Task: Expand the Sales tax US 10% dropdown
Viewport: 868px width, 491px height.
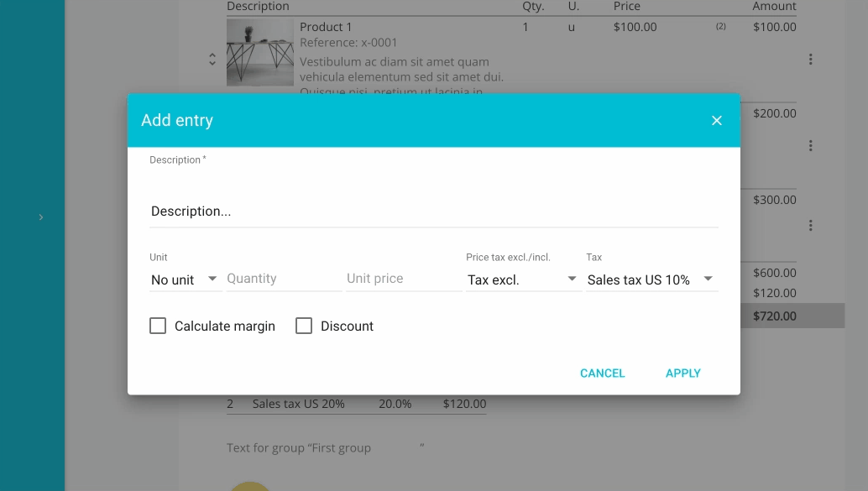Action: [x=651, y=279]
